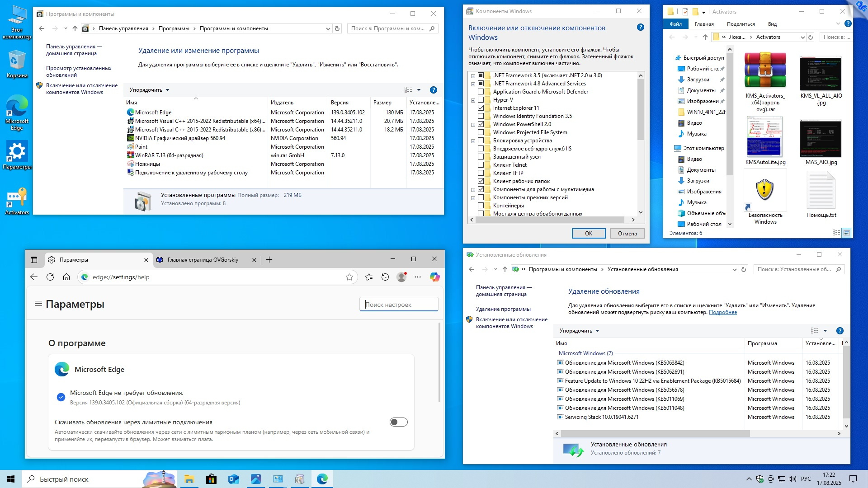The height and width of the screenshot is (488, 868).
Task: Expand address dropdown in Installed Updates window
Action: point(734,269)
